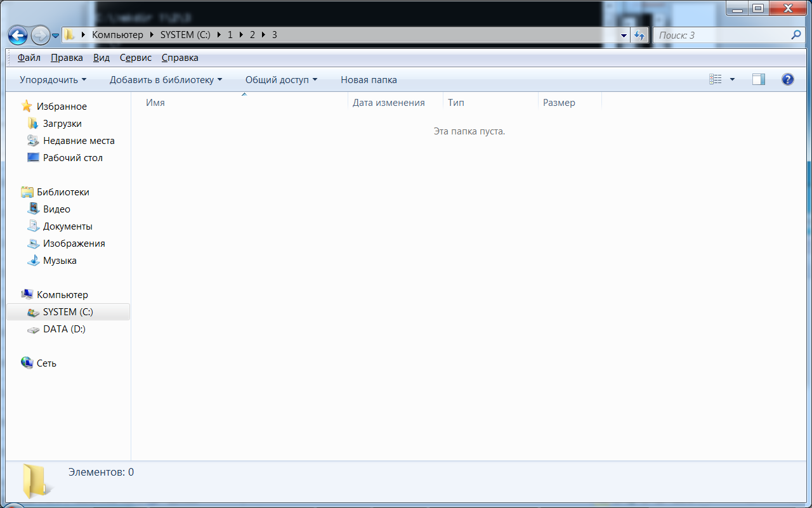Open Сеть in navigation pane

click(46, 363)
